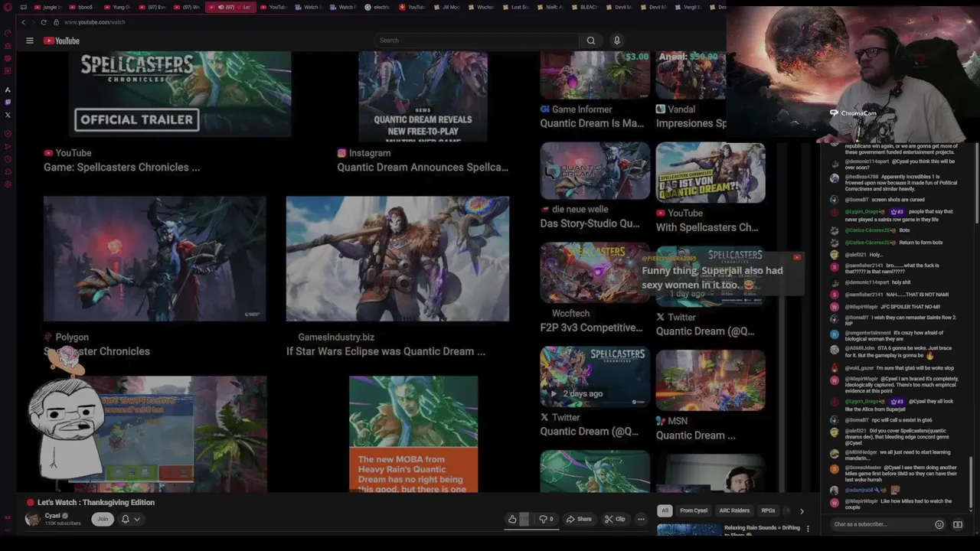Screen dimensions: 980x551
Task: Open MSN 'Quantic Dream ...' result
Action: click(x=695, y=435)
